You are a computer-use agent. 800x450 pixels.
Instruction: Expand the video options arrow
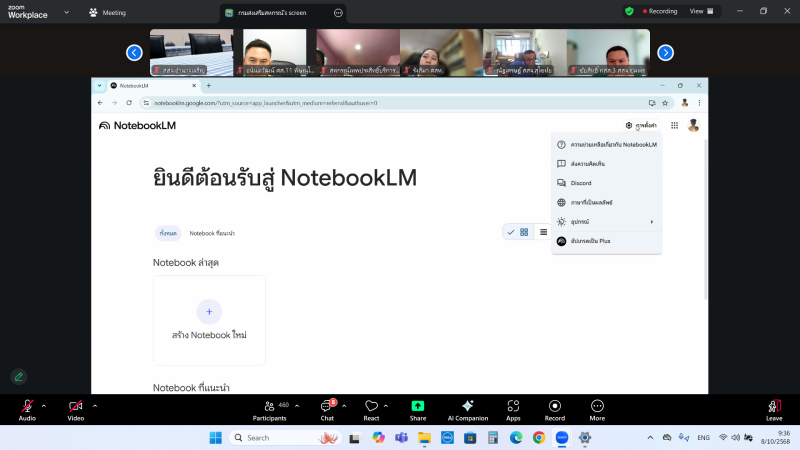coord(95,405)
